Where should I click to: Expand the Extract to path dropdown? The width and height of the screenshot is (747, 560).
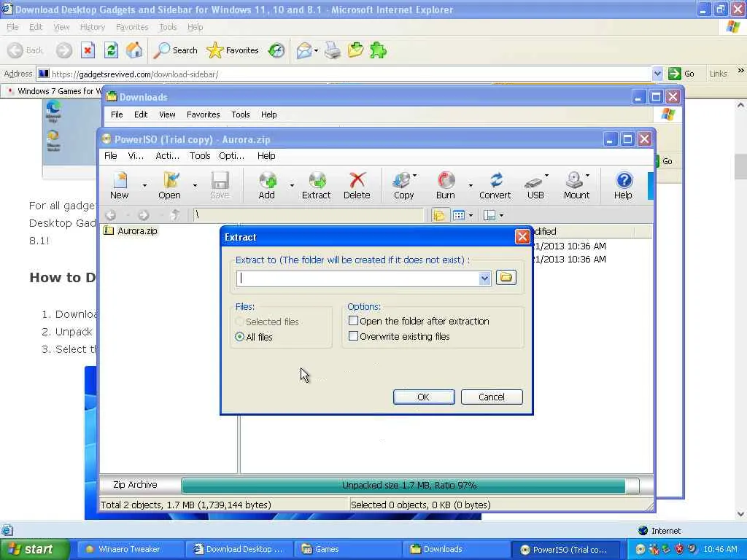(x=484, y=279)
